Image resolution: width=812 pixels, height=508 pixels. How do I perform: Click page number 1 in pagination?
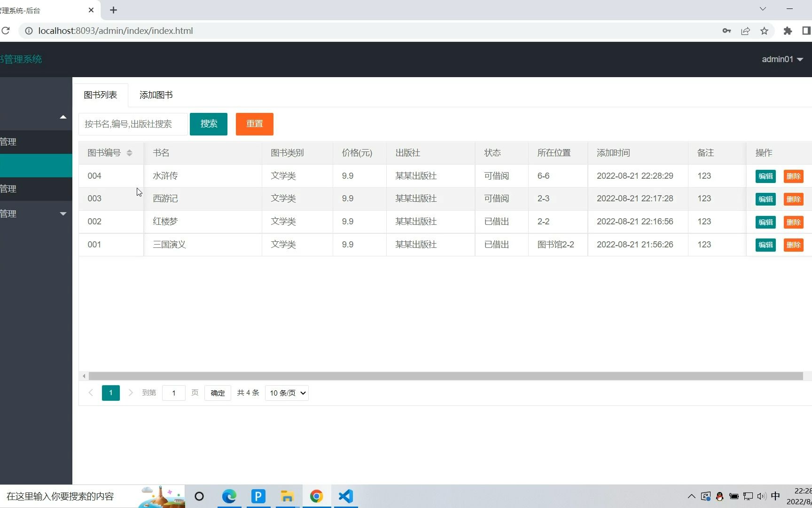(111, 393)
